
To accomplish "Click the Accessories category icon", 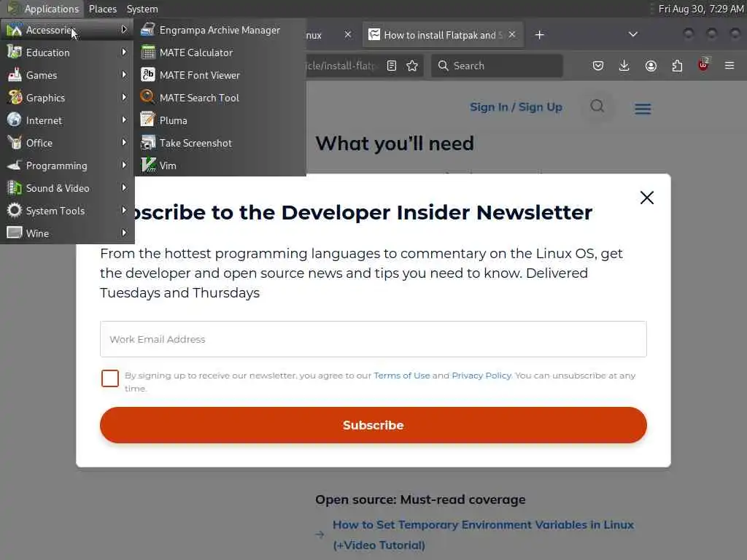I will (15, 30).
